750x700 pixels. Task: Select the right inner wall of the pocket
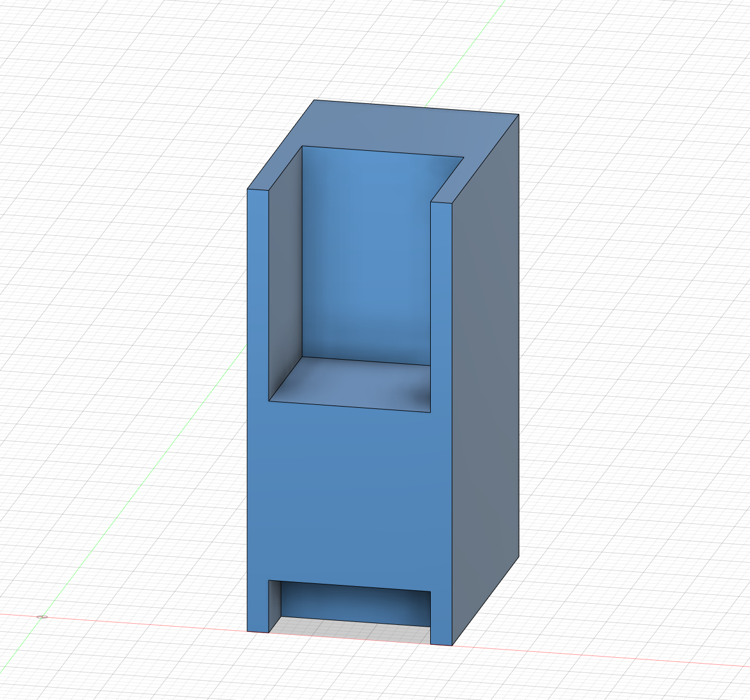441,293
